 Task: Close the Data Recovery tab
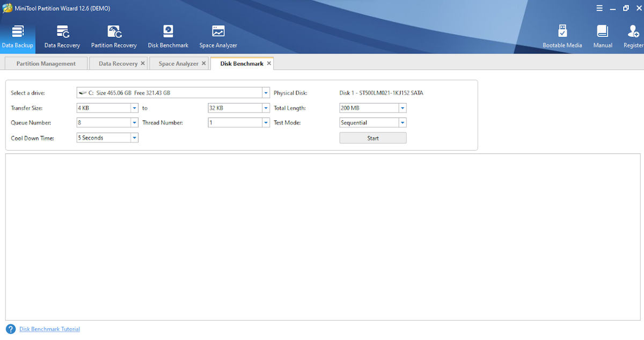pos(143,63)
